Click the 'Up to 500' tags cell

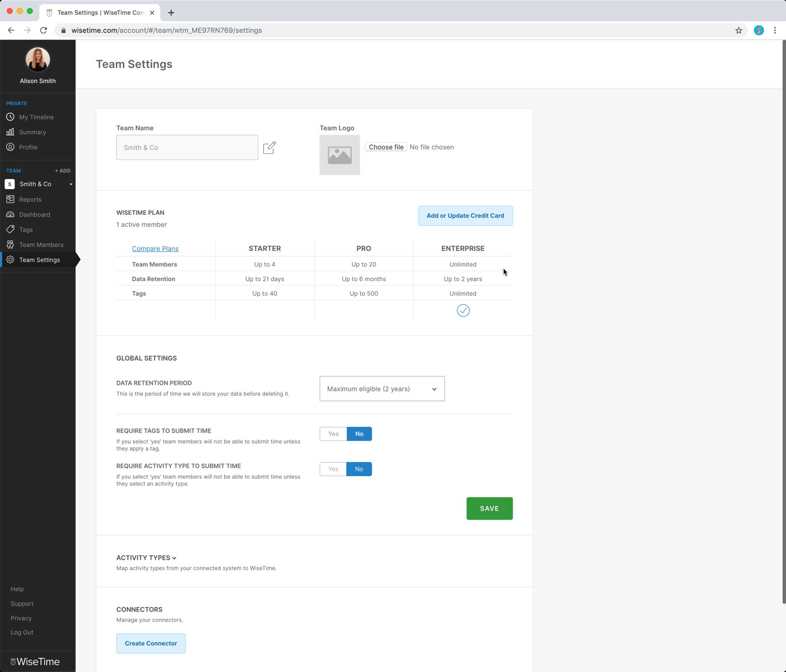coord(364,293)
